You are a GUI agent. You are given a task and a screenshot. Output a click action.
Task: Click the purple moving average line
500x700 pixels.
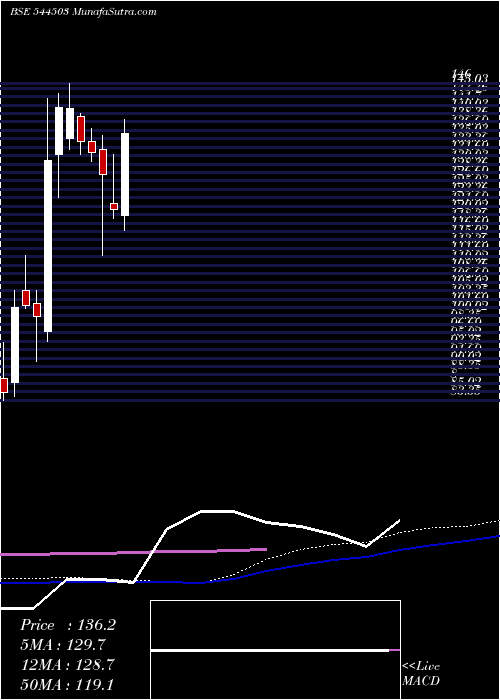(x=133, y=552)
